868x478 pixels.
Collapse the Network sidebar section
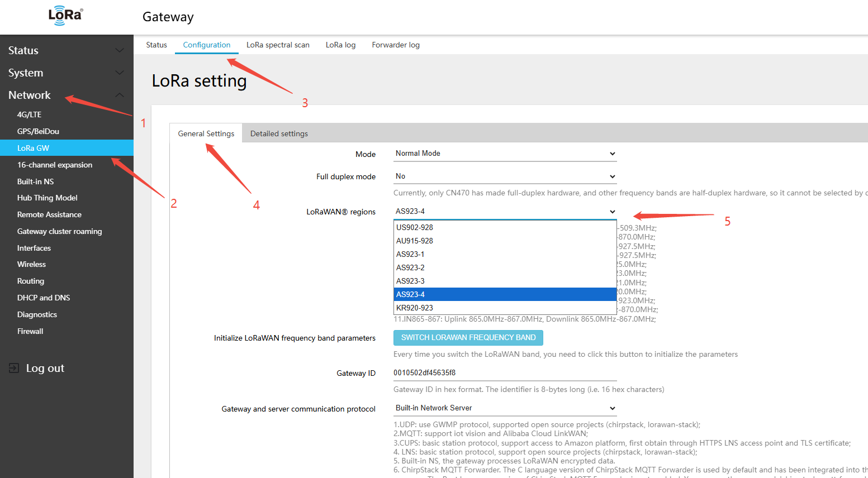coord(119,95)
